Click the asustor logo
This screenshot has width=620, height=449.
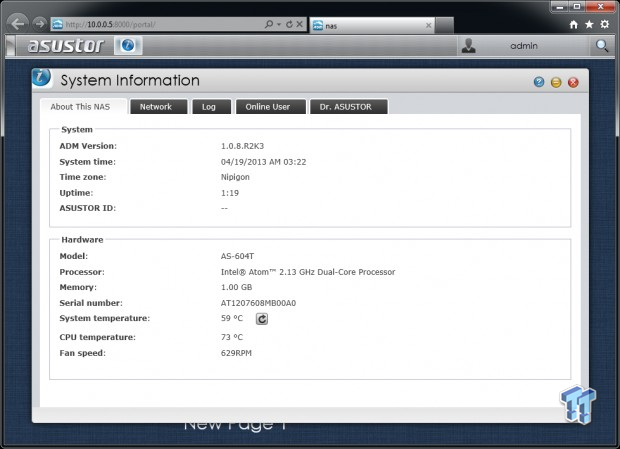(66, 45)
